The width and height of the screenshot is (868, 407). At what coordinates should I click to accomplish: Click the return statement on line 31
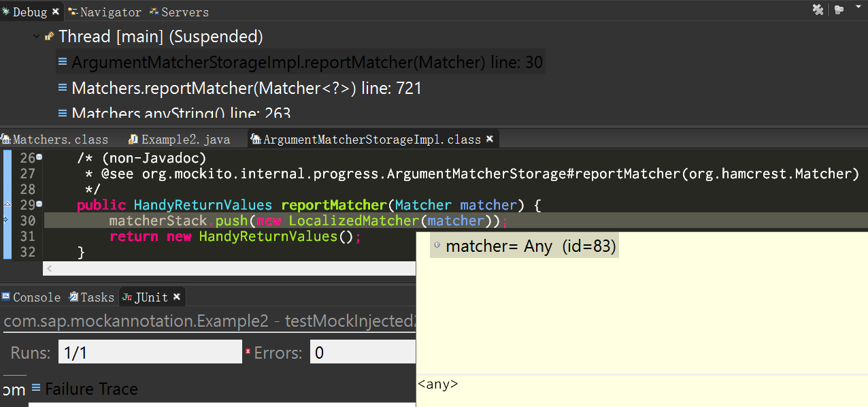(x=235, y=237)
